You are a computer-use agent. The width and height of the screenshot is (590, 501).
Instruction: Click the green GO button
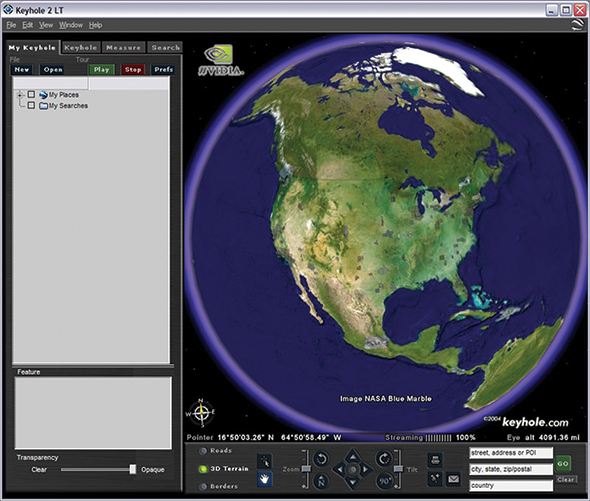click(563, 463)
